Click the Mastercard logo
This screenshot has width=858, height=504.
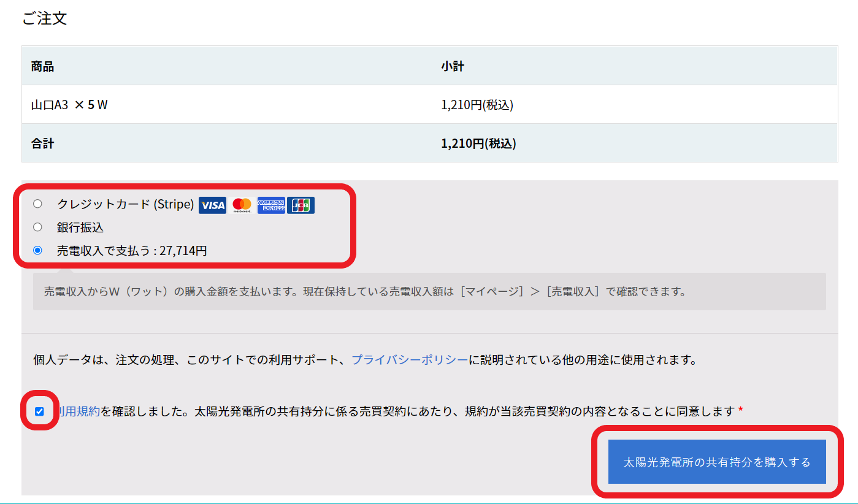click(x=242, y=205)
